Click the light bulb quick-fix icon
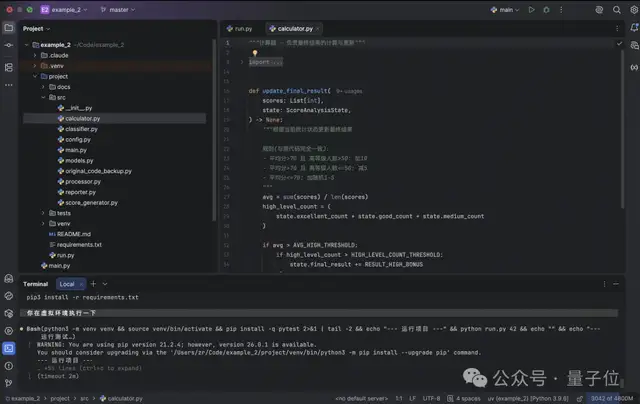640x404 pixels. 255,54
